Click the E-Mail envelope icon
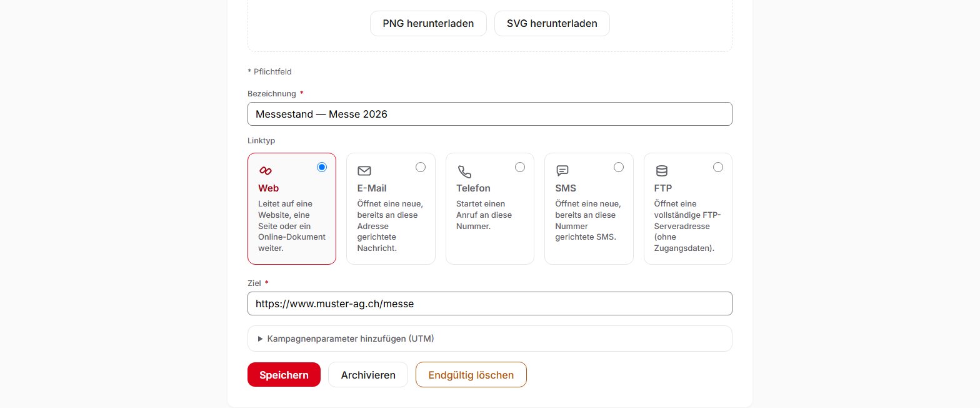This screenshot has height=408, width=980. tap(364, 171)
